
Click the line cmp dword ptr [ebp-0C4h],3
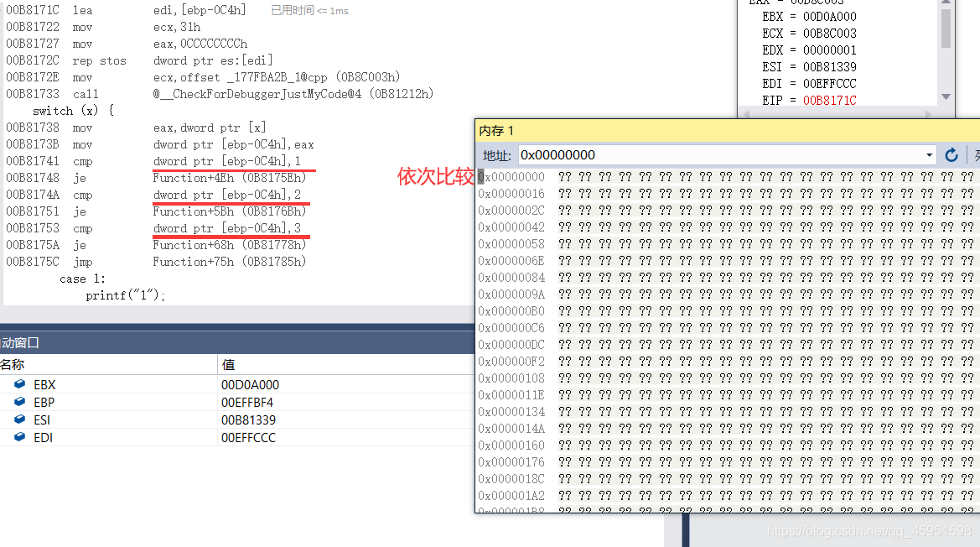coord(153,229)
